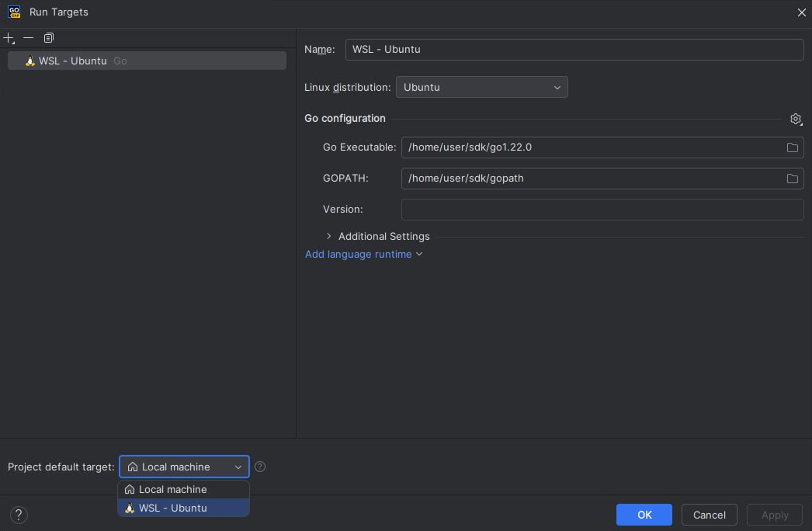This screenshot has height=531, width=812.
Task: Open Go configuration settings via the gear icon
Action: tap(796, 119)
